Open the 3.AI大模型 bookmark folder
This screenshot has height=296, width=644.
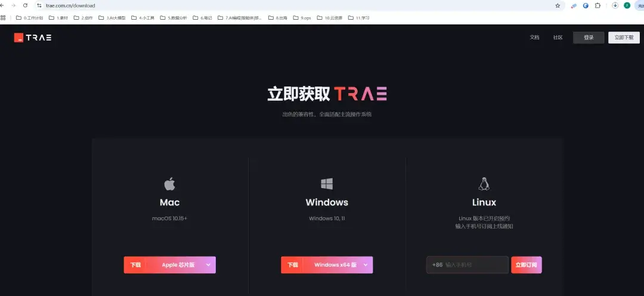(112, 18)
